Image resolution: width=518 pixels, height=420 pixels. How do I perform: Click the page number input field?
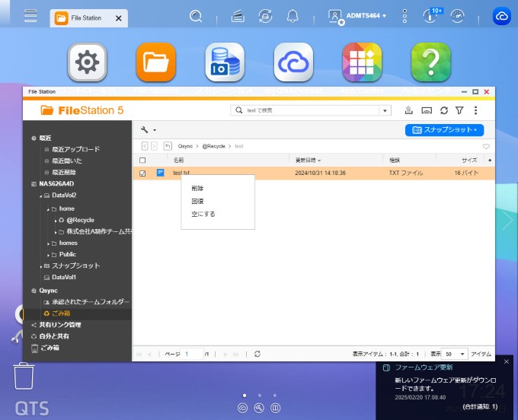[192, 354]
